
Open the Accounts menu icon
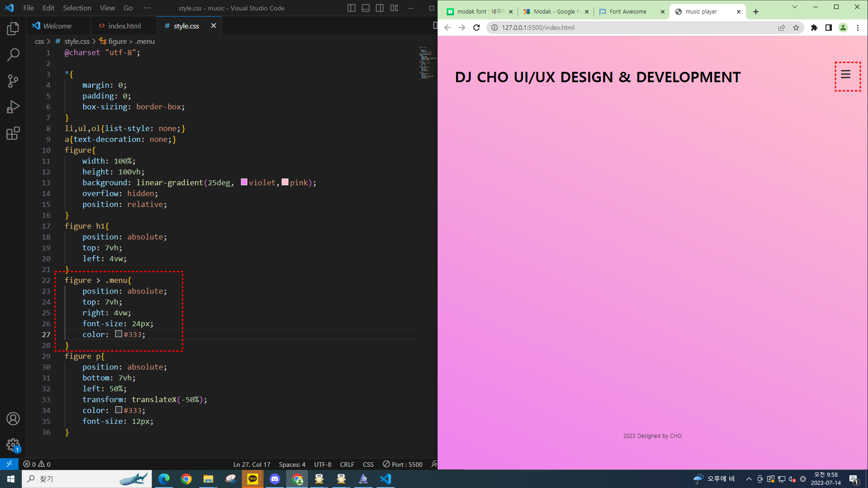(x=13, y=419)
